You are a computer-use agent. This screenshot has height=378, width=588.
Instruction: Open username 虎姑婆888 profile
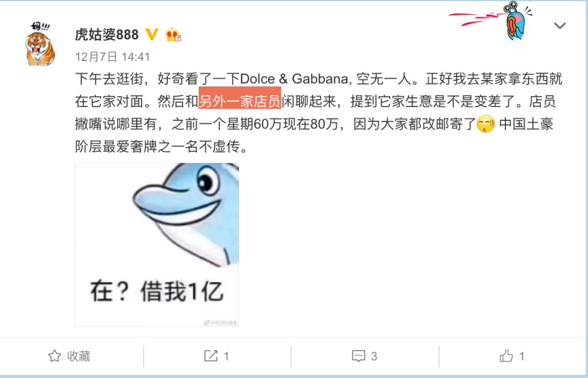coord(107,34)
